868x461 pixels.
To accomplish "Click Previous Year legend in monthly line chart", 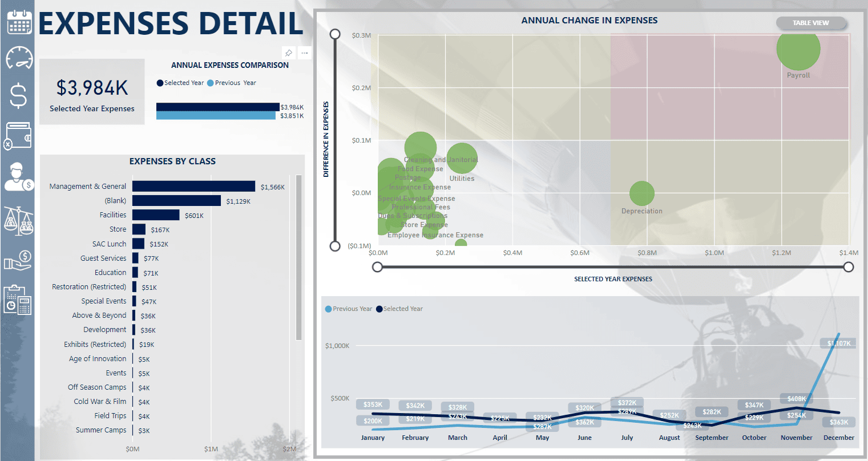I will point(349,309).
